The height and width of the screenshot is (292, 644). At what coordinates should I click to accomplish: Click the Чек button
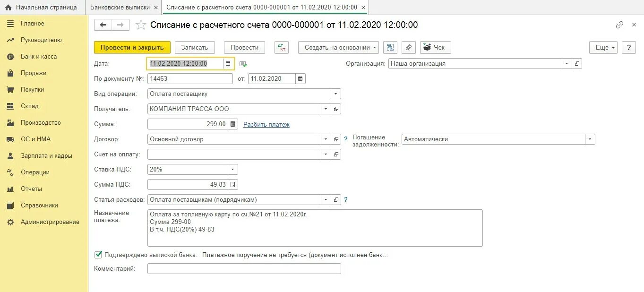pos(436,47)
